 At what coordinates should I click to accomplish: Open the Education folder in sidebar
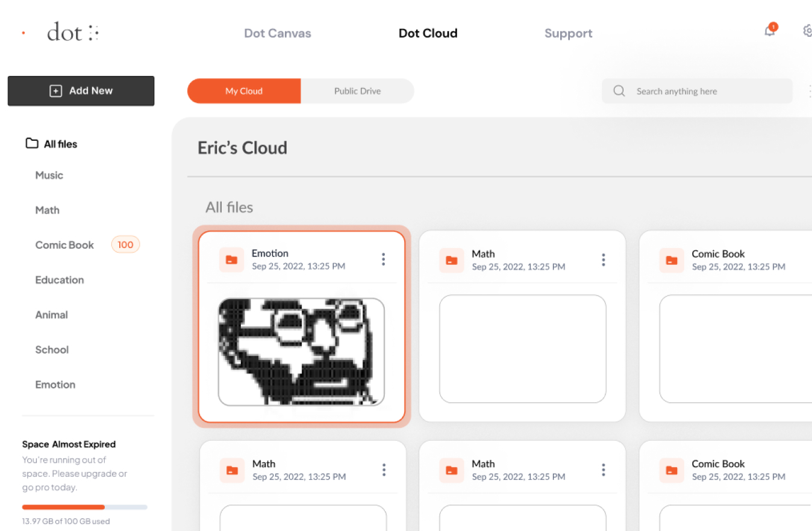(60, 280)
